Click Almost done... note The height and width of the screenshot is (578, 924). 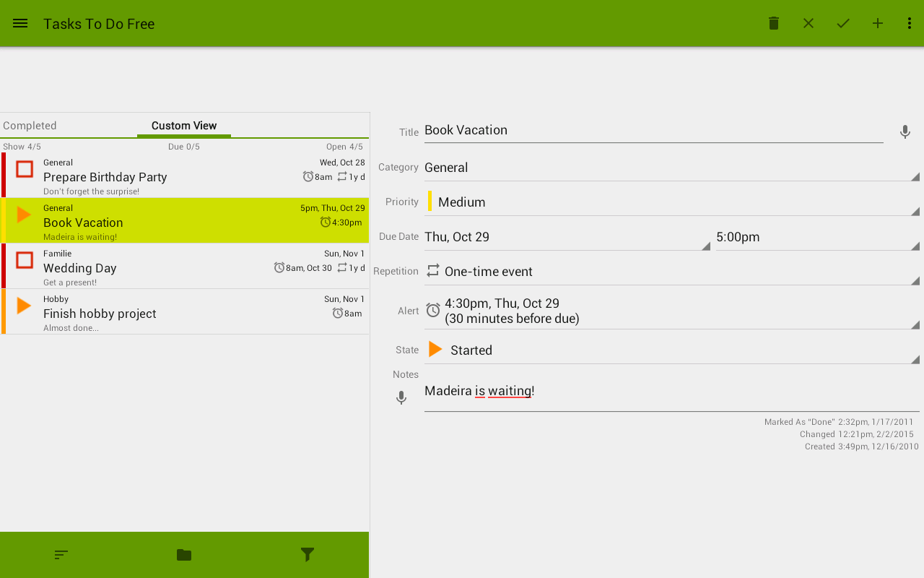71,328
